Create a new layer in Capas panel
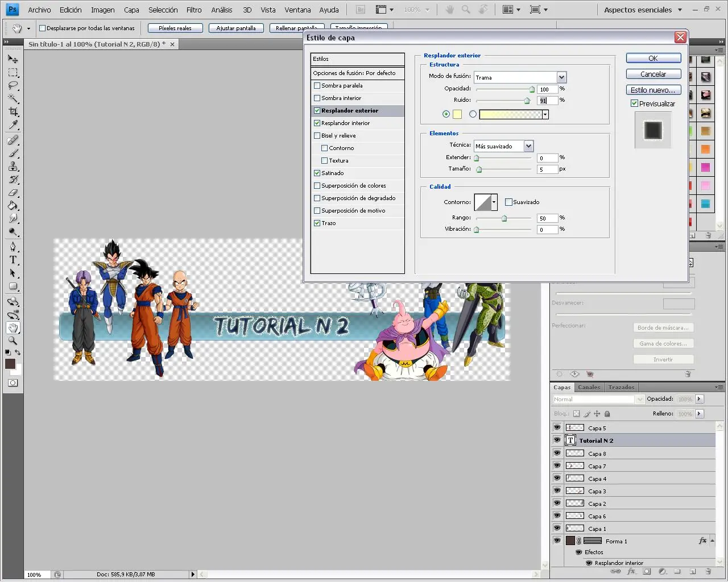This screenshot has width=728, height=582. 693,571
